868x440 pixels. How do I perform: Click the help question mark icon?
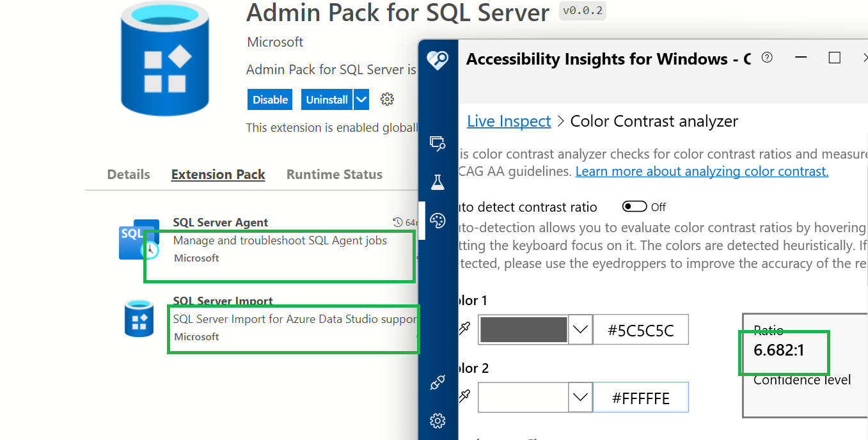tap(767, 57)
